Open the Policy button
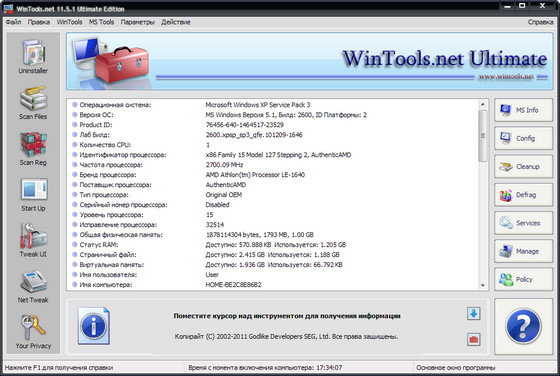This screenshot has height=376, width=560. coord(524,280)
